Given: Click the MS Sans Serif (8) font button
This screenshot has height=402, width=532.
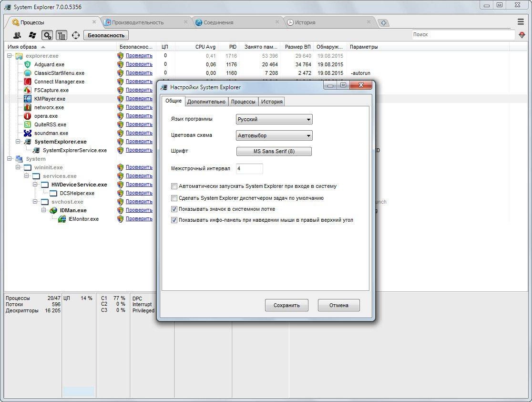Looking at the screenshot, I should 274,152.
